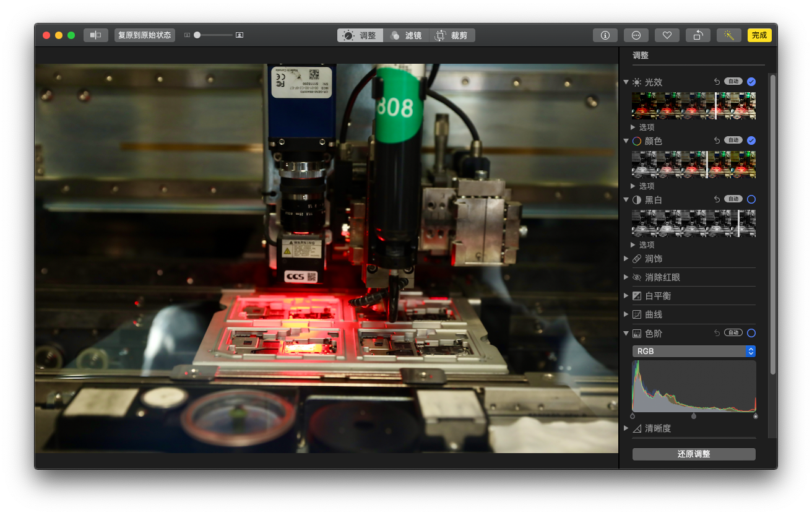Click the info button in toolbar

(605, 35)
